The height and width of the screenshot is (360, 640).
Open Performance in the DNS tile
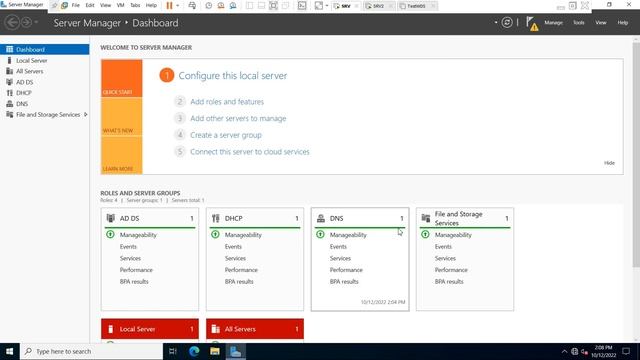point(346,270)
